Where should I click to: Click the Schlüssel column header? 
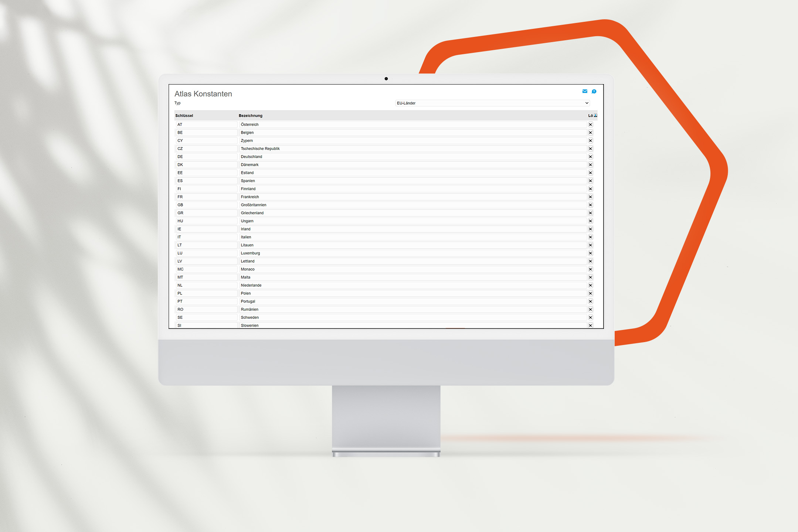[x=184, y=116]
